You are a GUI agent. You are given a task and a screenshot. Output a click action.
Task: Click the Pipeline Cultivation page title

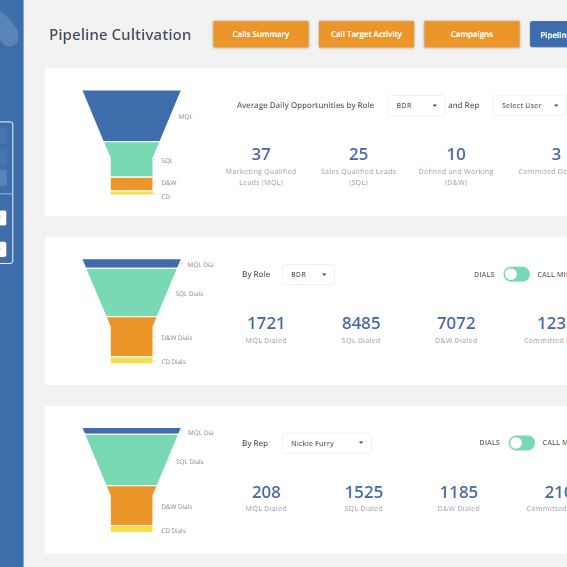coord(120,35)
